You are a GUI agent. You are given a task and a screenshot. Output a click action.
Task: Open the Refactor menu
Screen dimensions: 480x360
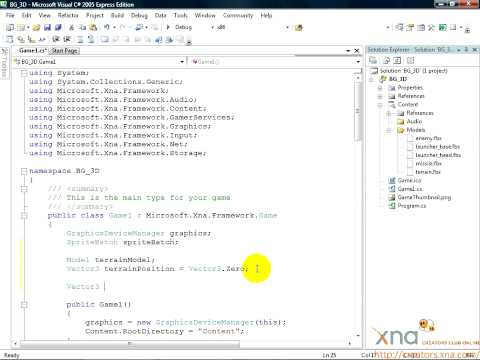coord(68,15)
